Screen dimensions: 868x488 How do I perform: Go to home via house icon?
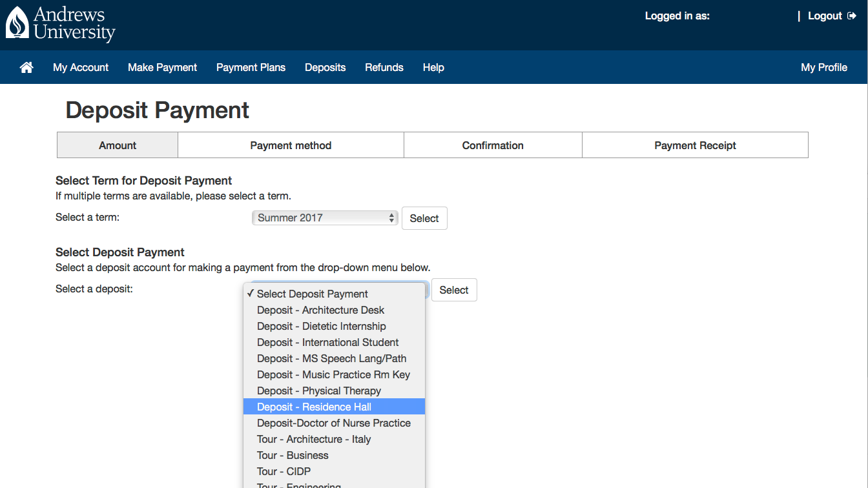click(26, 67)
